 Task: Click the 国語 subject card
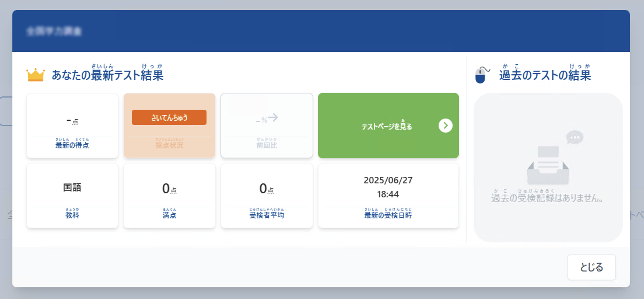(x=72, y=196)
